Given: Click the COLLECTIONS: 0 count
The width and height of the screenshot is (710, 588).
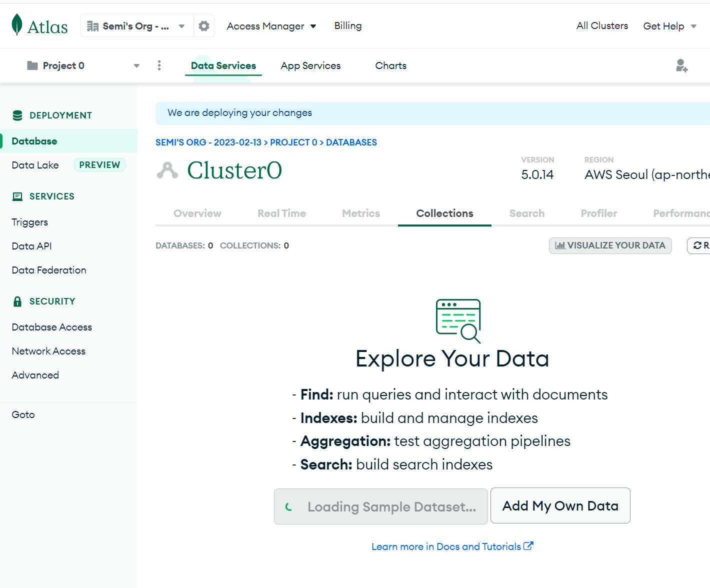Looking at the screenshot, I should point(254,245).
